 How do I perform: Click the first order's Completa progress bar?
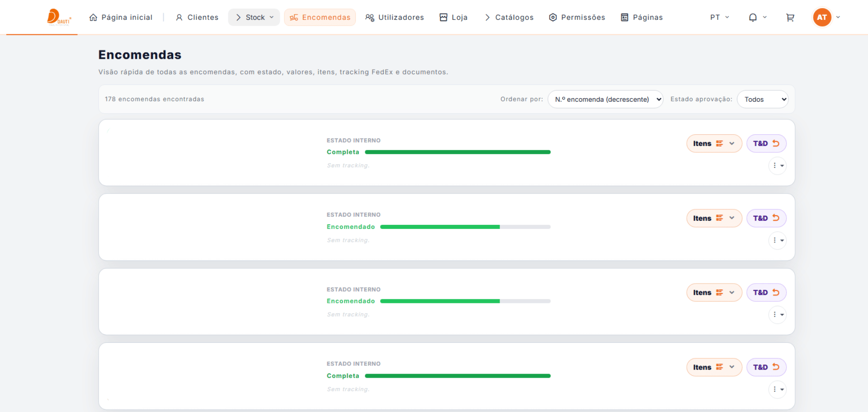[458, 152]
